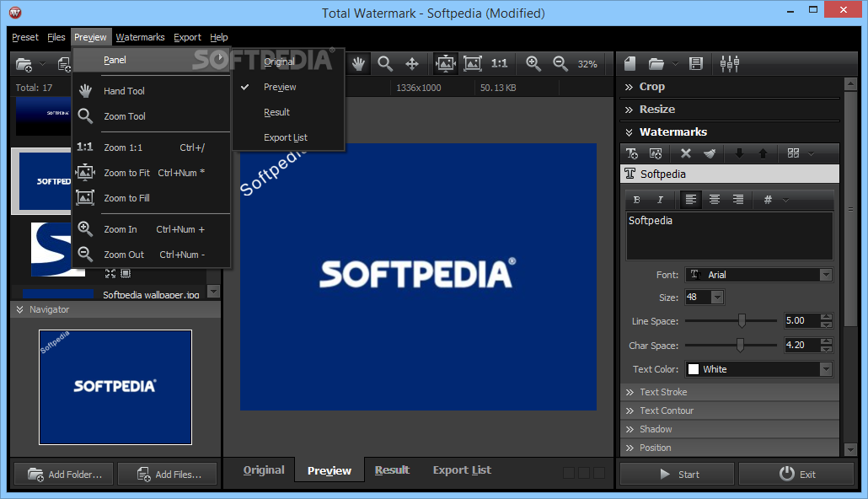Select the magnifier Zoom tool in the toolbar
This screenshot has width=868, height=499.
coord(385,64)
